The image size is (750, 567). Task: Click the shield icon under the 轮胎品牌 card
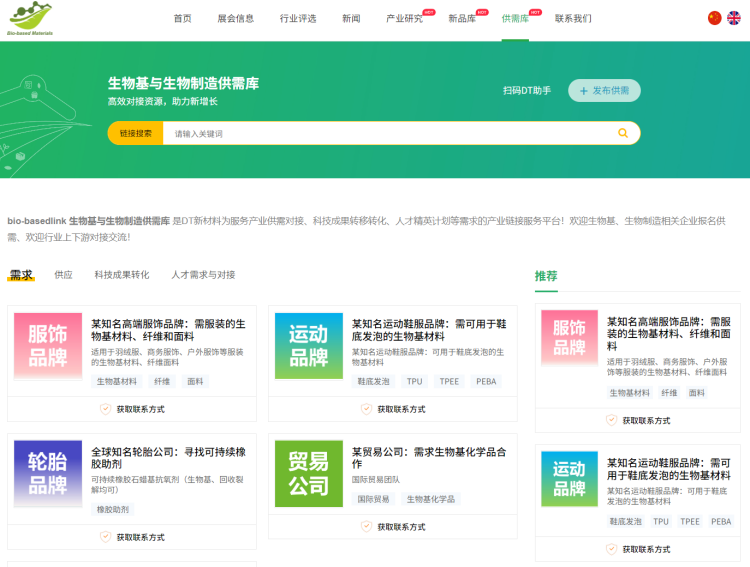click(x=105, y=537)
